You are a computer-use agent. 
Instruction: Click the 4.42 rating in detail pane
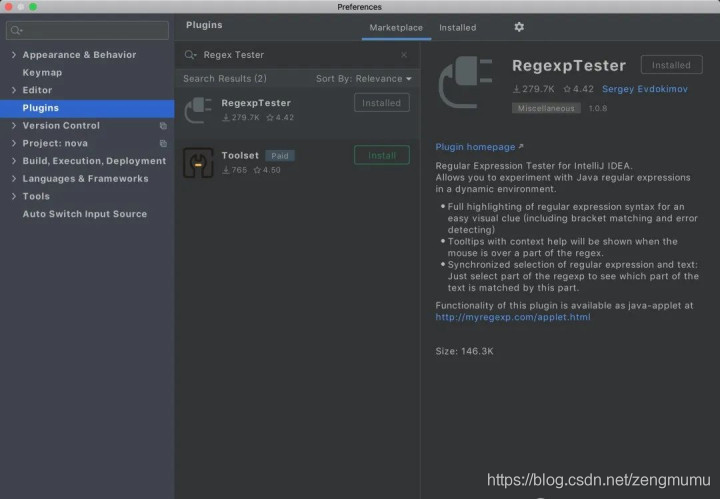[578, 89]
